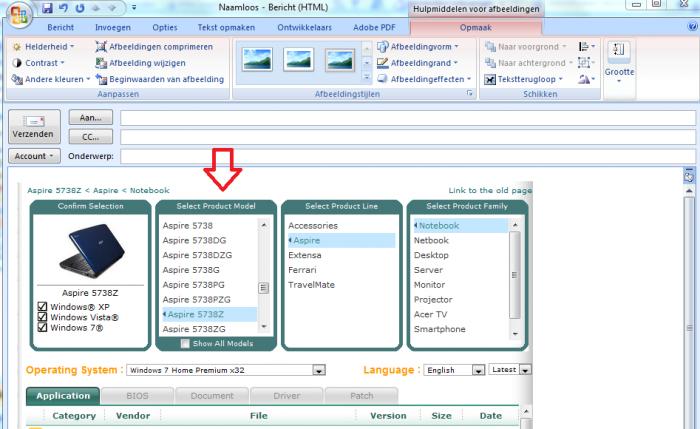Open the rotate icon menu
The height and width of the screenshot is (429, 700).
click(586, 79)
